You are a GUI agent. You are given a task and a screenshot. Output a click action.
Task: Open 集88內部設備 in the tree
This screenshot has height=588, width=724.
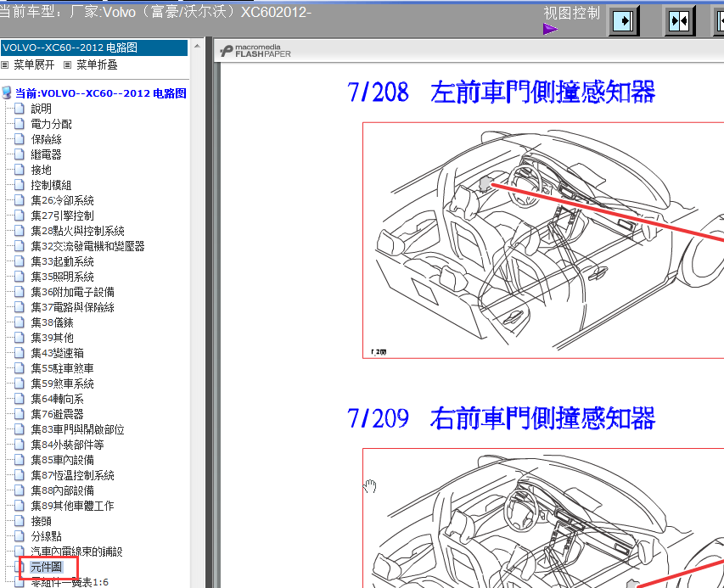[x=62, y=490]
